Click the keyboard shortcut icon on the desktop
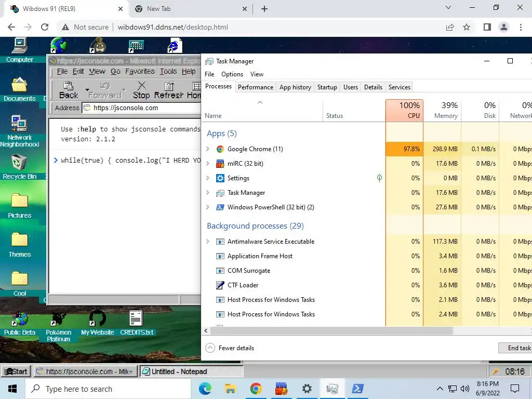 [137, 46]
